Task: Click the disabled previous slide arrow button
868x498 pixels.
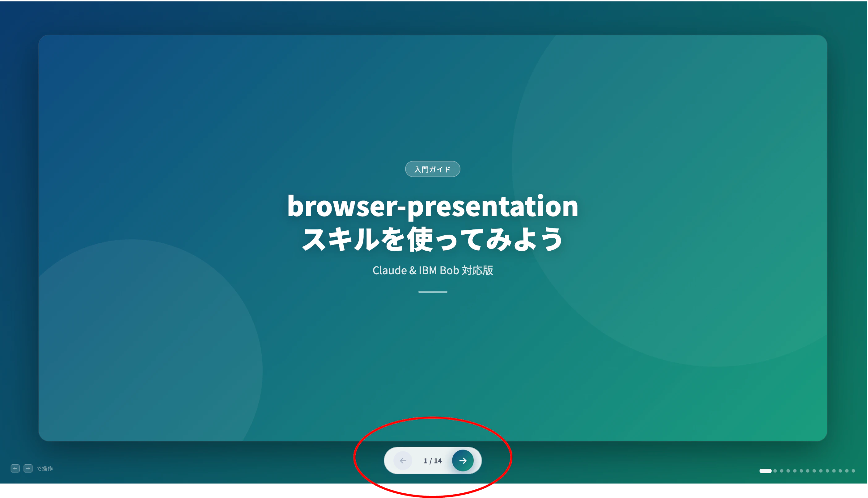Action: (x=403, y=461)
